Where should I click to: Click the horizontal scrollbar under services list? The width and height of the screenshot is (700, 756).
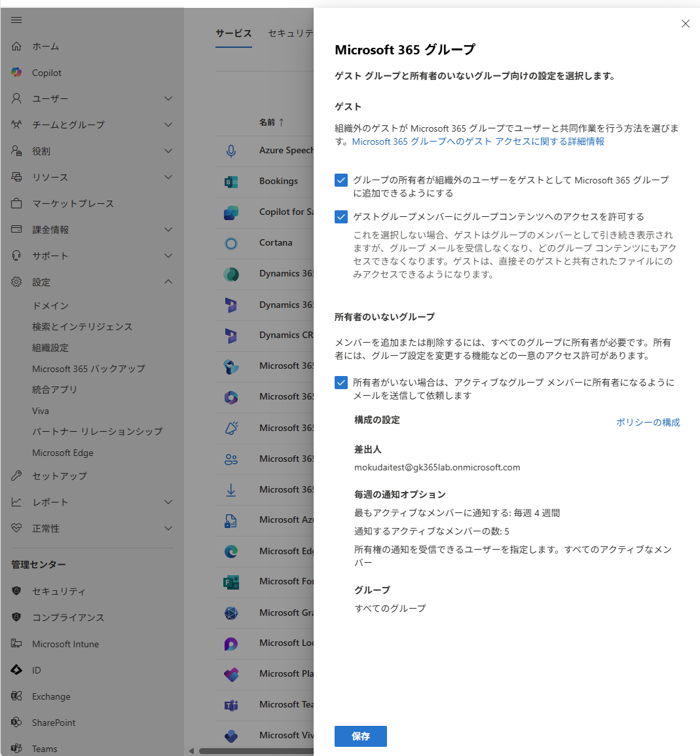[256, 751]
